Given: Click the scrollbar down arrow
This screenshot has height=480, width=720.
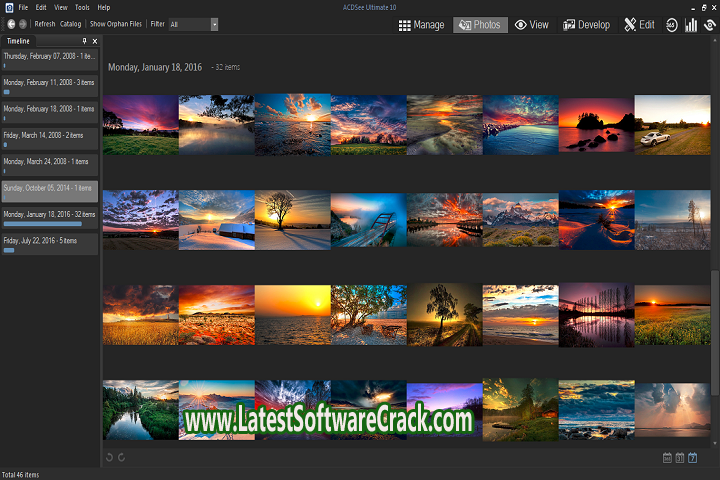Looking at the screenshot, I should click(x=714, y=444).
